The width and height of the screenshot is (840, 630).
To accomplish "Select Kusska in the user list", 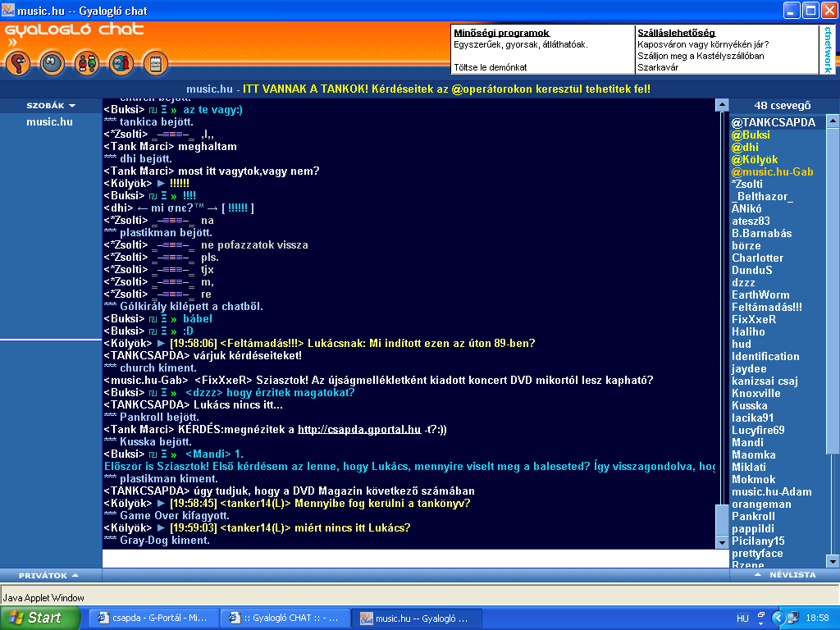I will [749, 406].
